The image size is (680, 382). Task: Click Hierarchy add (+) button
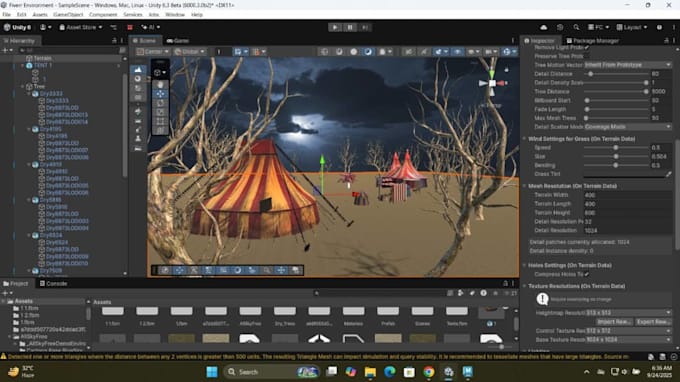tap(6, 50)
